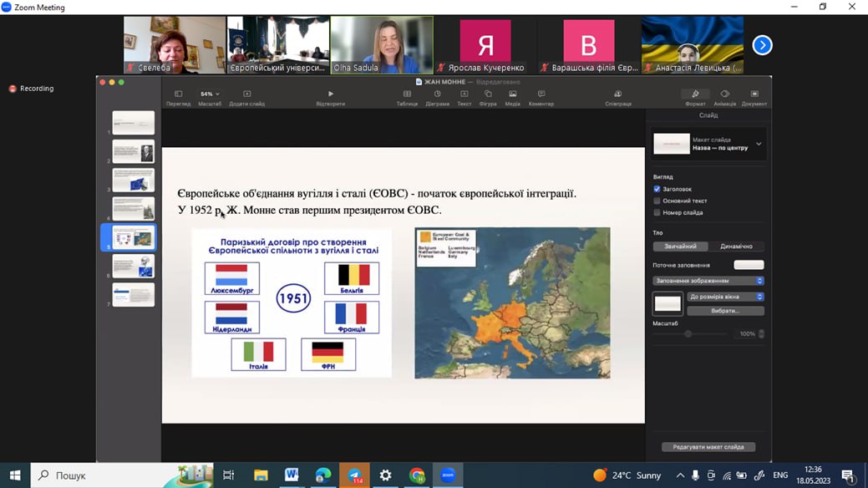868x488 pixels.
Task: Enable the Основний текст checkbox
Action: pyautogui.click(x=657, y=201)
